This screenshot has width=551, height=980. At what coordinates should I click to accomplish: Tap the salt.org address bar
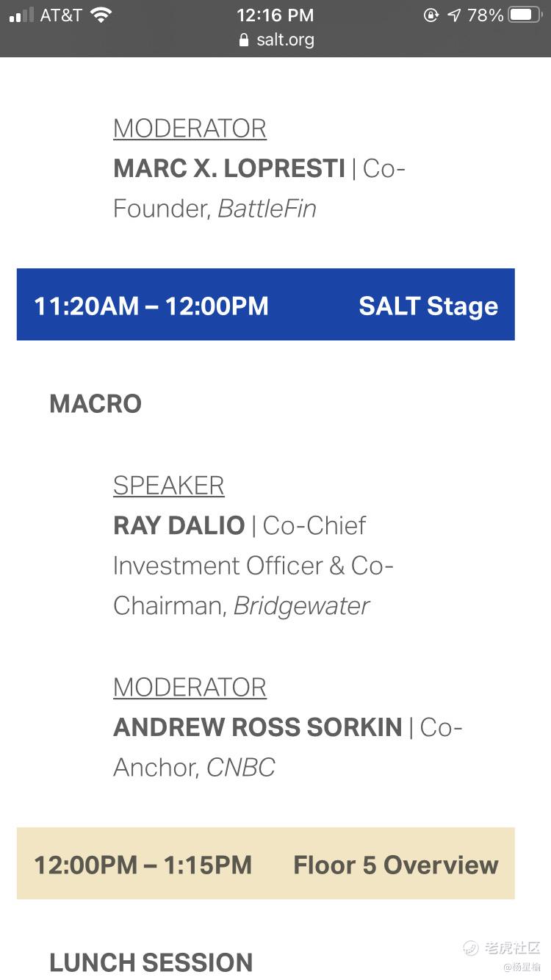coord(276,40)
